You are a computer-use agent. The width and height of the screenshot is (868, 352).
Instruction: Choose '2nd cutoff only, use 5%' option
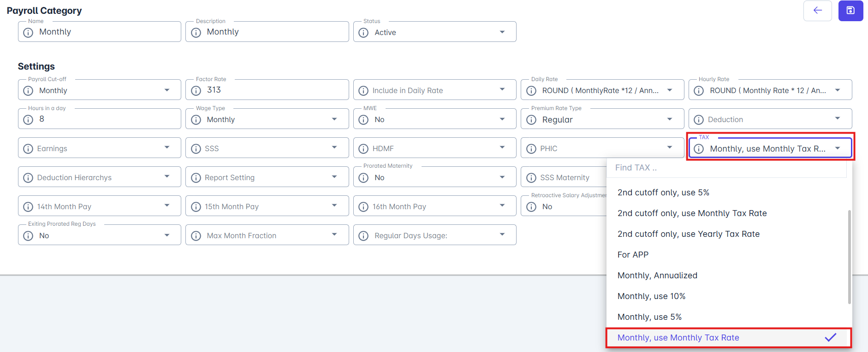pyautogui.click(x=663, y=193)
